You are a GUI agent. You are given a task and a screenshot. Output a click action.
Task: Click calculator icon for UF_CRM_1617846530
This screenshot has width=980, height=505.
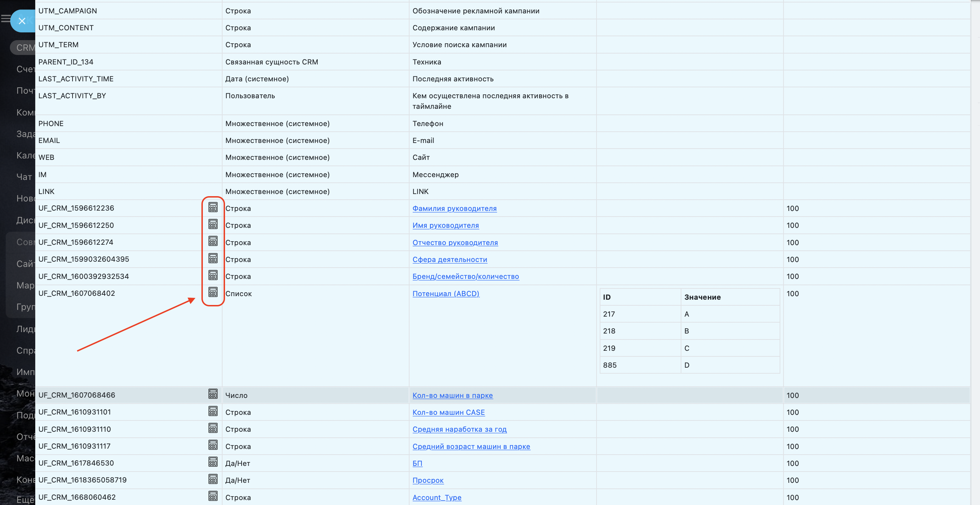click(213, 462)
